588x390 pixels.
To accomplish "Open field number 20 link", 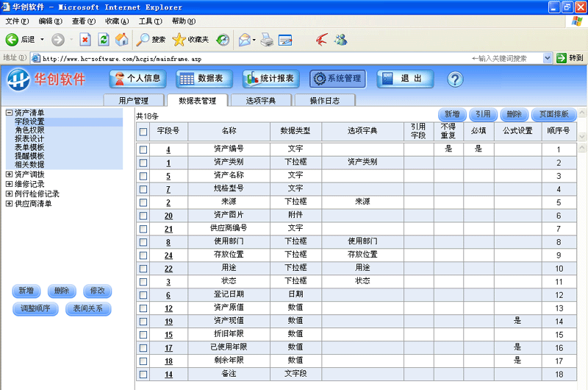I will click(168, 216).
